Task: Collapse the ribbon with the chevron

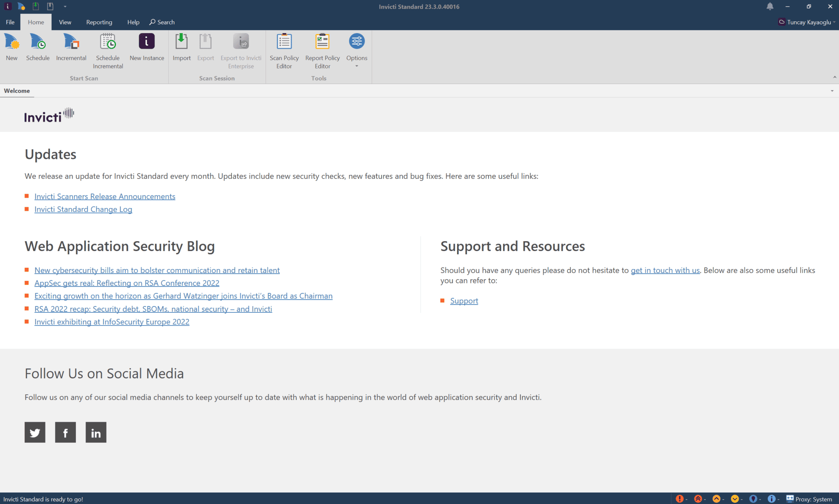Action: [834, 77]
